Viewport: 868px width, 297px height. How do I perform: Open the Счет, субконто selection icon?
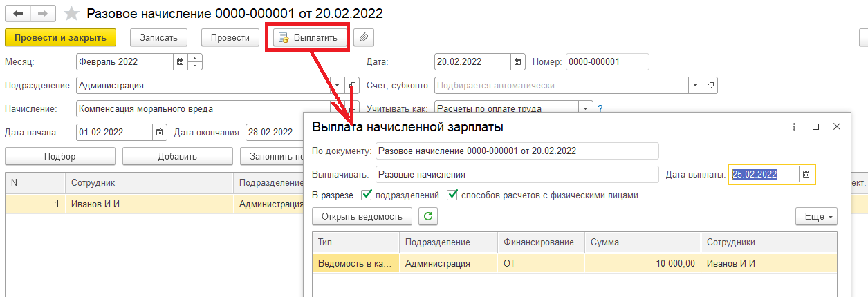[x=710, y=86]
